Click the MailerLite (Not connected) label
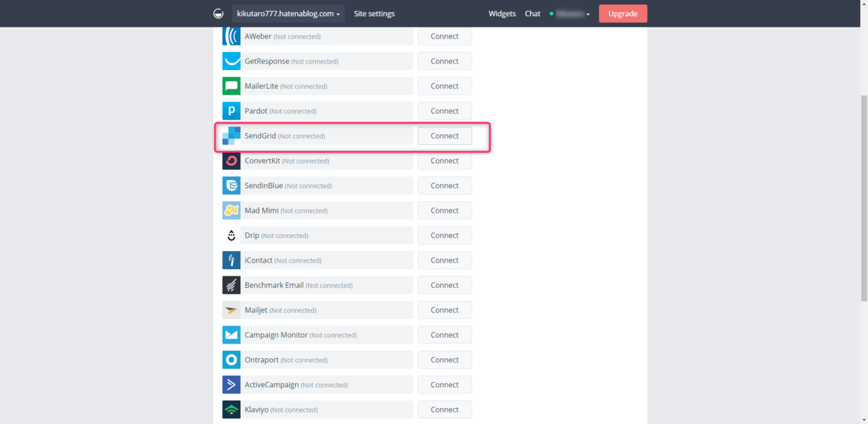 [x=286, y=86]
